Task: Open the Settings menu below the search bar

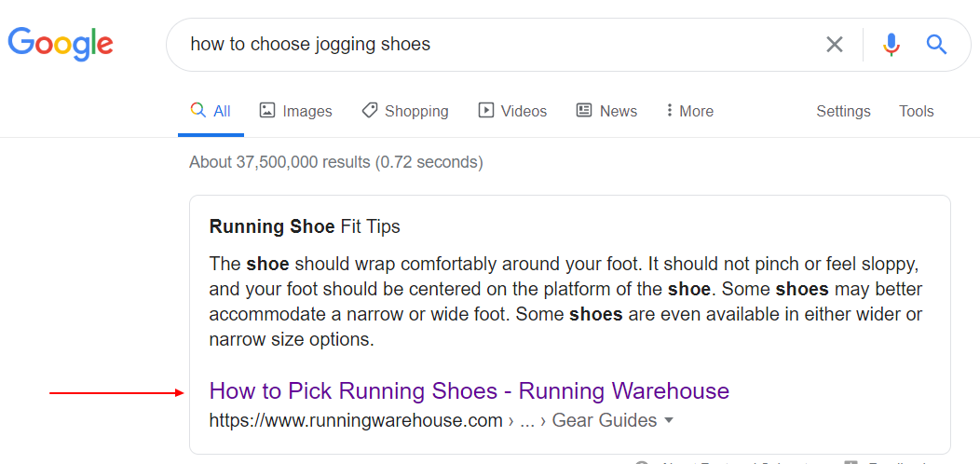Action: coord(843,111)
